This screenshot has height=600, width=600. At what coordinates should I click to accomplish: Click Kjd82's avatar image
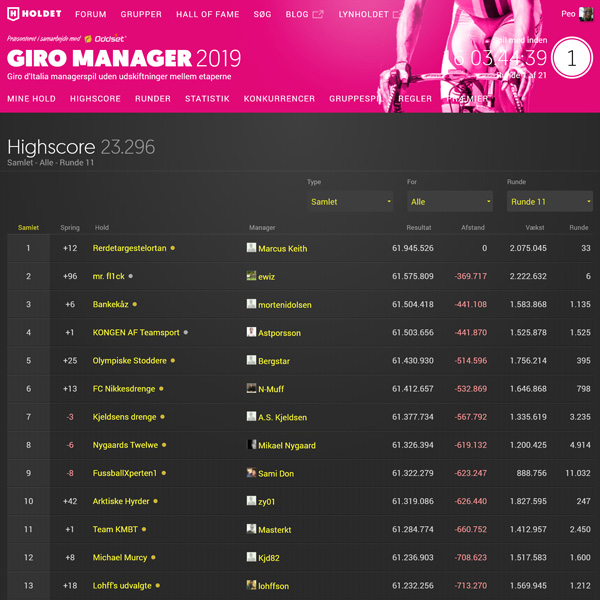pos(251,557)
